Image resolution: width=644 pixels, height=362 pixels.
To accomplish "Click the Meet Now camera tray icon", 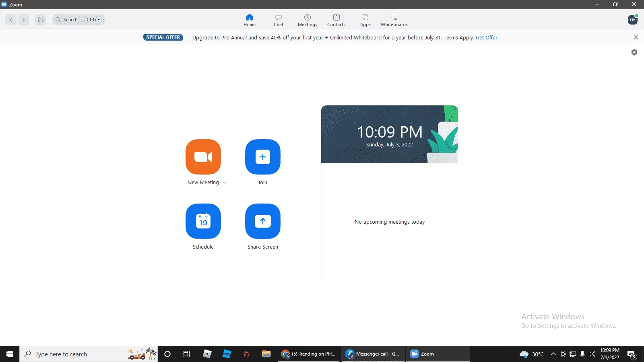I will pyautogui.click(x=563, y=354).
